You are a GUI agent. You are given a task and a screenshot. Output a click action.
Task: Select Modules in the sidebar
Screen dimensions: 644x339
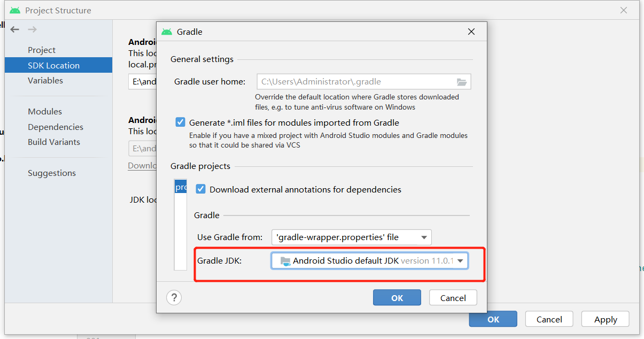[x=45, y=111]
